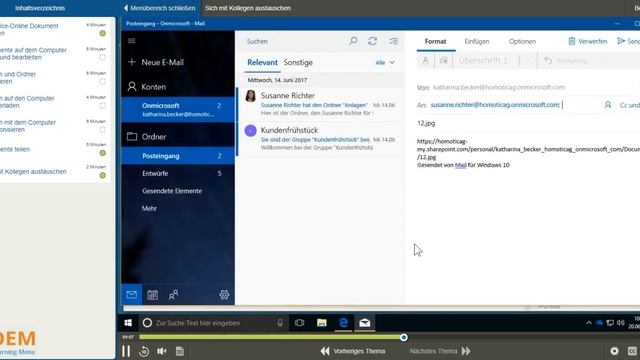Toggle closed captions CC button
Viewport: 640px width, 360px height.
tap(632, 351)
